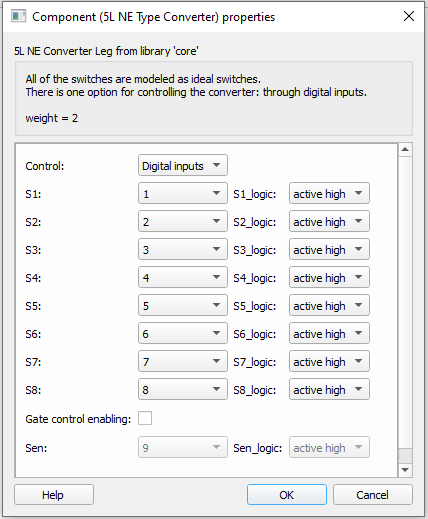Click the scrollbar down arrow

(405, 470)
